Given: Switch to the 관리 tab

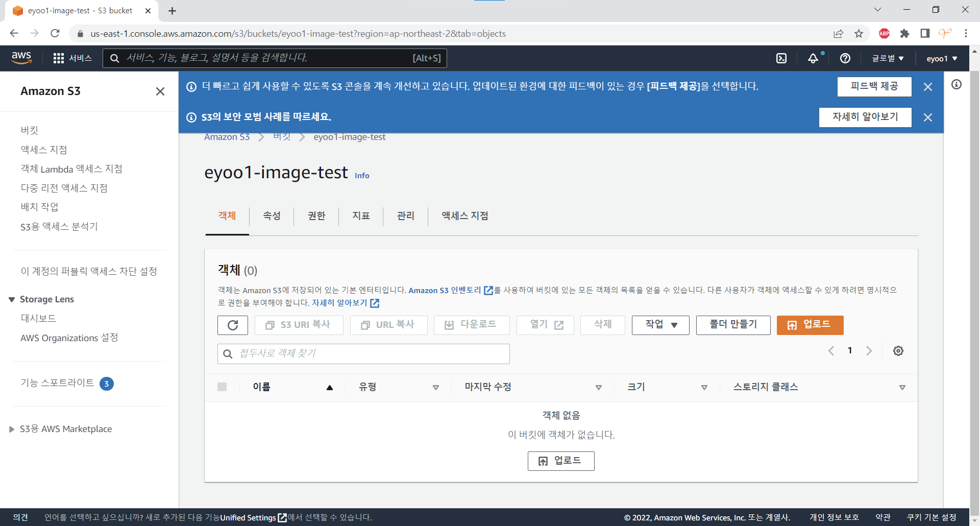Looking at the screenshot, I should (406, 216).
